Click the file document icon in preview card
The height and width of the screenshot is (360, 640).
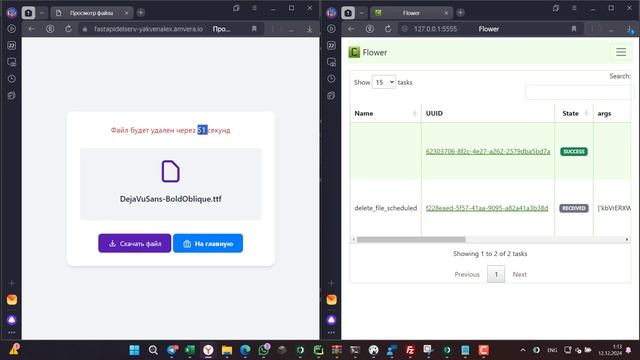pos(170,171)
